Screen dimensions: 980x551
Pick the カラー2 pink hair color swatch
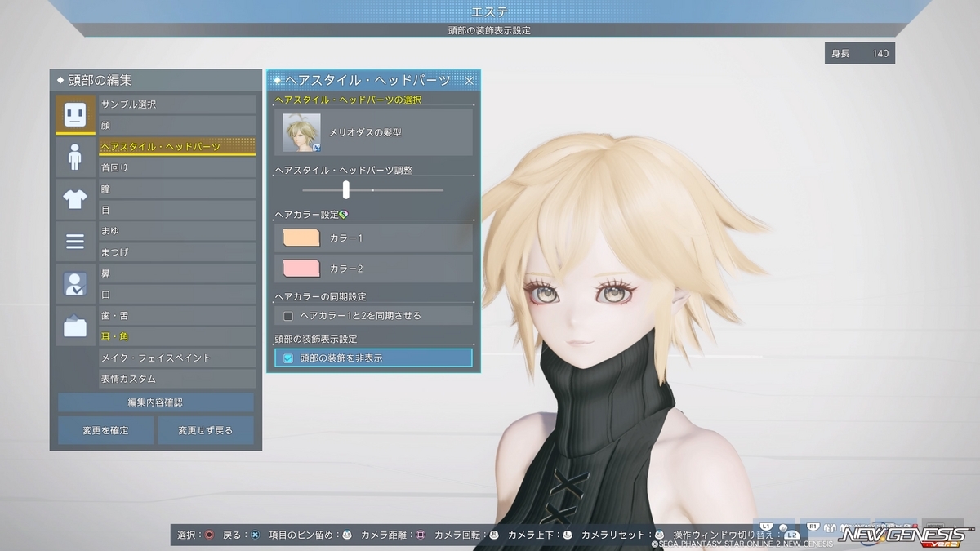[x=301, y=269]
